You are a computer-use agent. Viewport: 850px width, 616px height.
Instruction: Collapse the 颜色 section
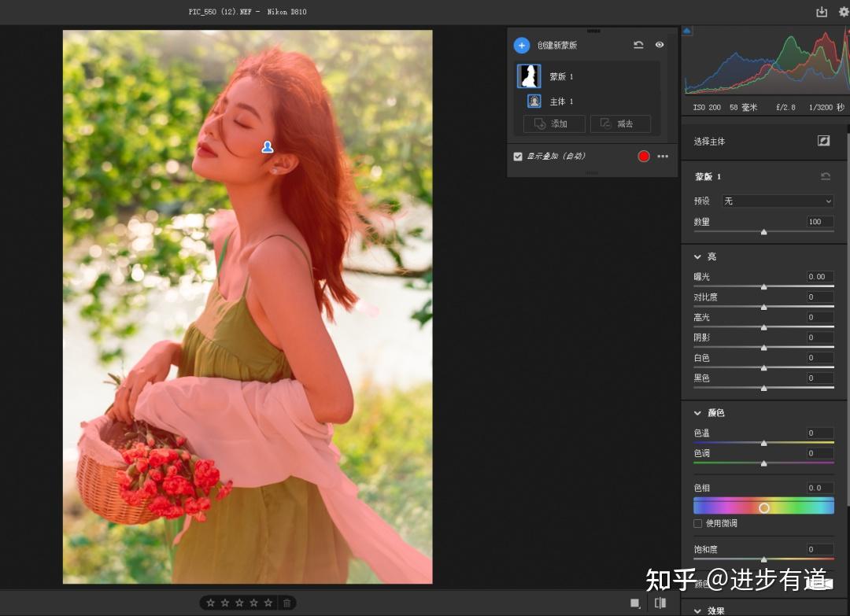point(697,413)
